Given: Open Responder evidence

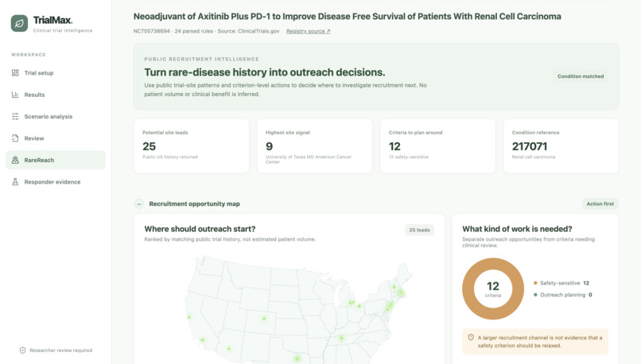Looking at the screenshot, I should coord(56,182).
